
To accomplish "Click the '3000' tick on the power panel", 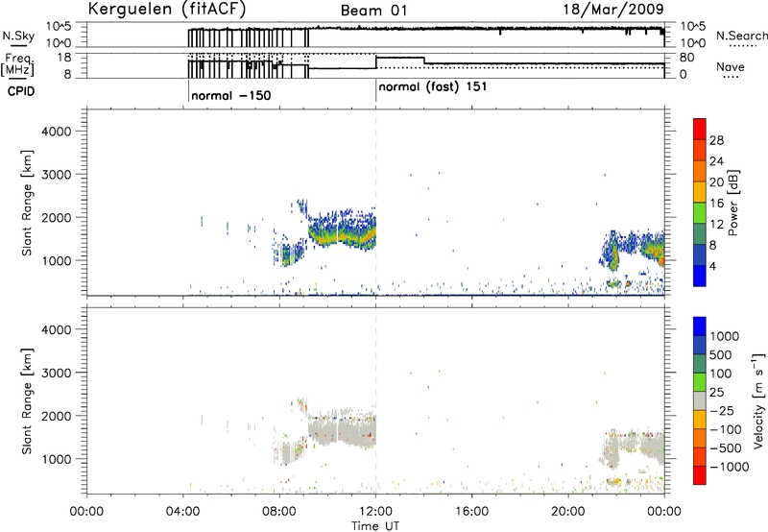I will tap(57, 175).
